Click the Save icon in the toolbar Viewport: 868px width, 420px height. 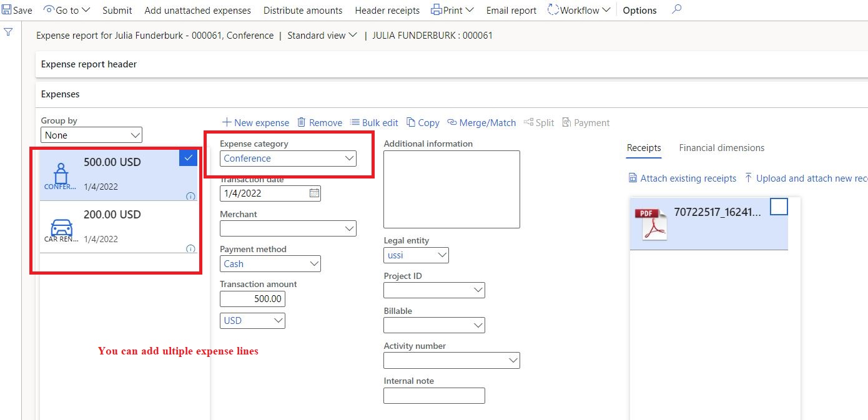pos(6,9)
